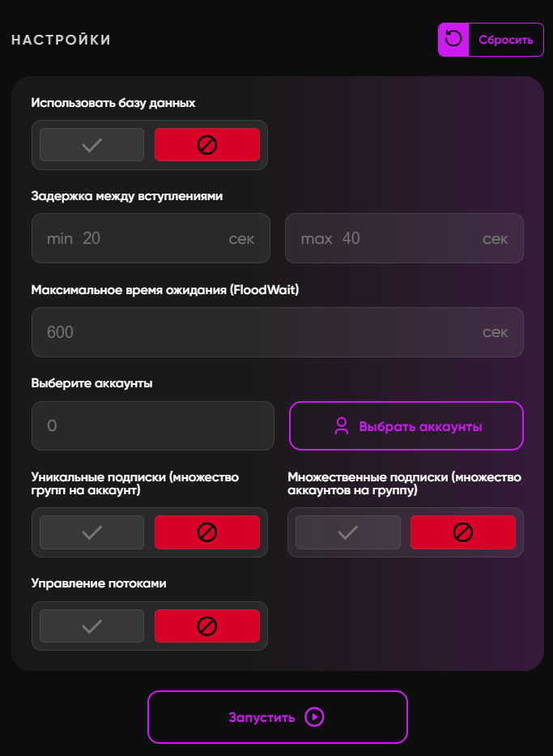Disable Использовать базу данных with red button

click(x=207, y=145)
